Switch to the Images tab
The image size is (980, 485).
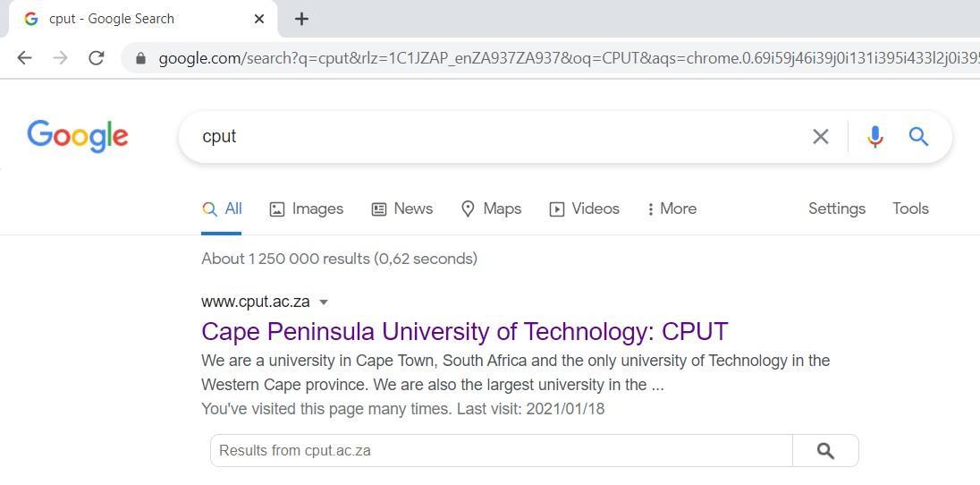[x=307, y=208]
